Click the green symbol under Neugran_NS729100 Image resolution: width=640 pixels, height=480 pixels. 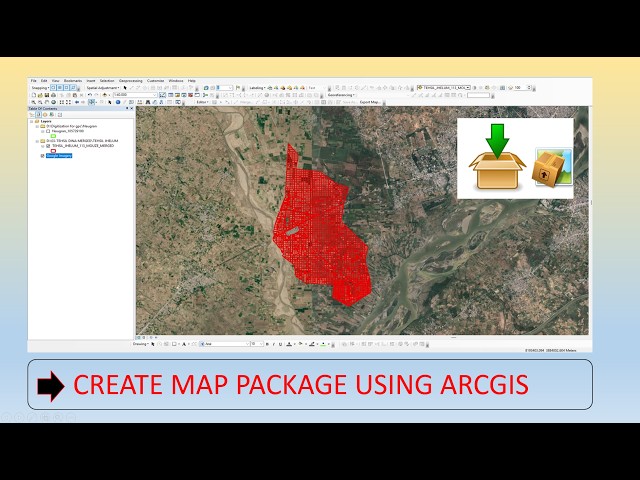tap(53, 136)
